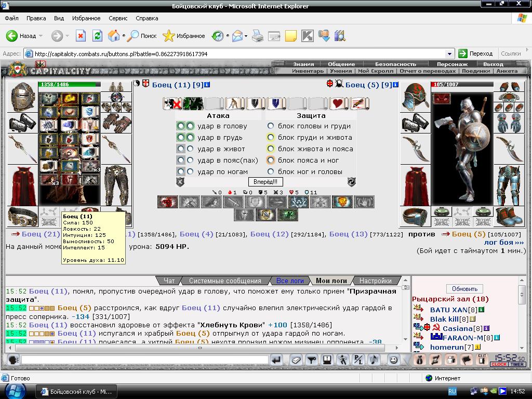This screenshot has width=532, height=399.
Task: Click the chat message input field
Action: coord(145,360)
